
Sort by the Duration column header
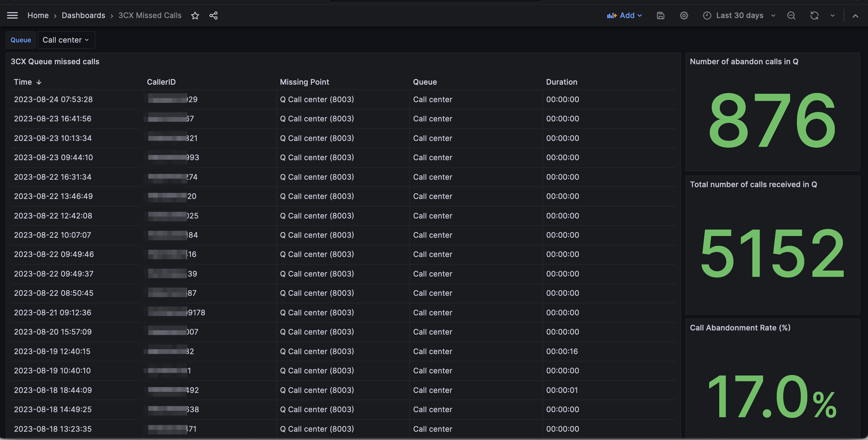[x=561, y=82]
